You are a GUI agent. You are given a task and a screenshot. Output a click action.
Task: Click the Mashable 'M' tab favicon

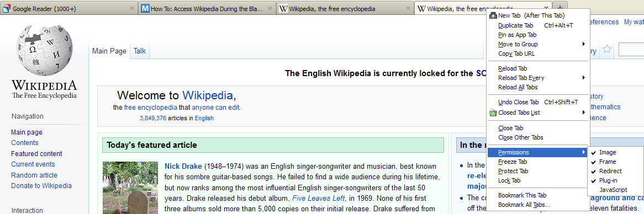(145, 9)
